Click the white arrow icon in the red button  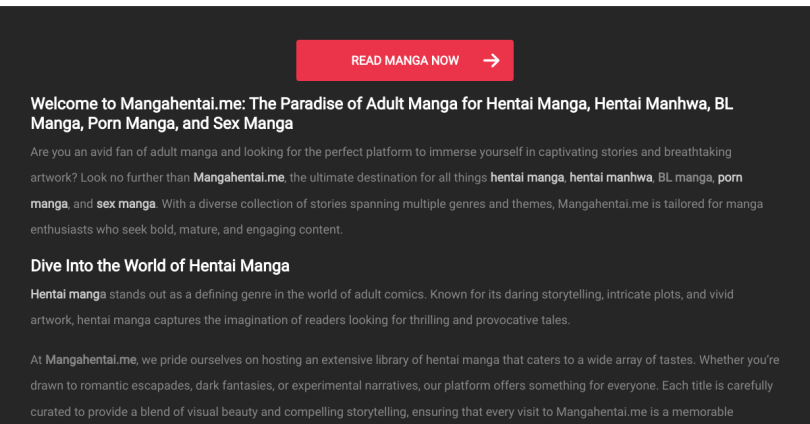(490, 61)
